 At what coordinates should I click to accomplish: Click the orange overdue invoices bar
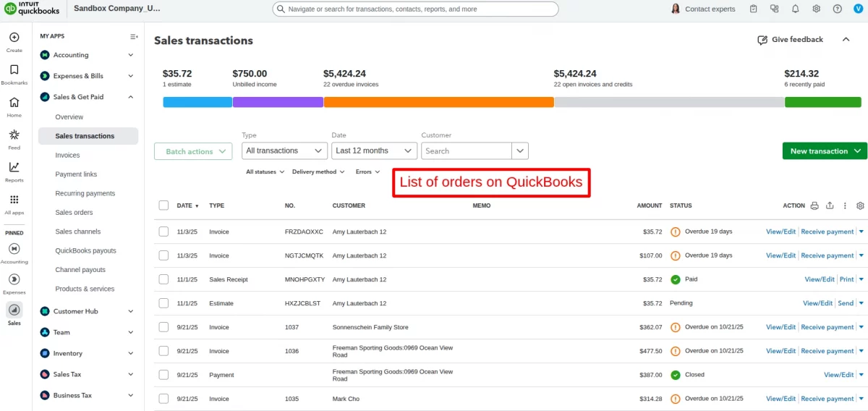click(439, 102)
